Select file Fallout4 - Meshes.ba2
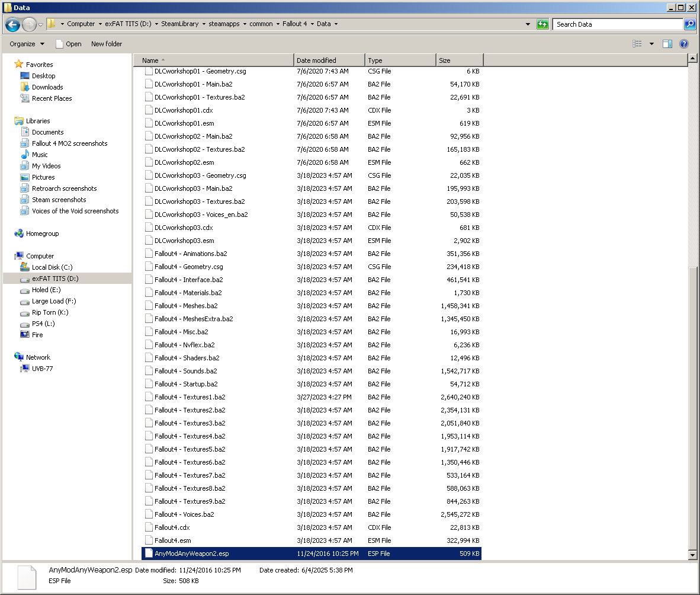Screen dimensions: 700x595 311,306
